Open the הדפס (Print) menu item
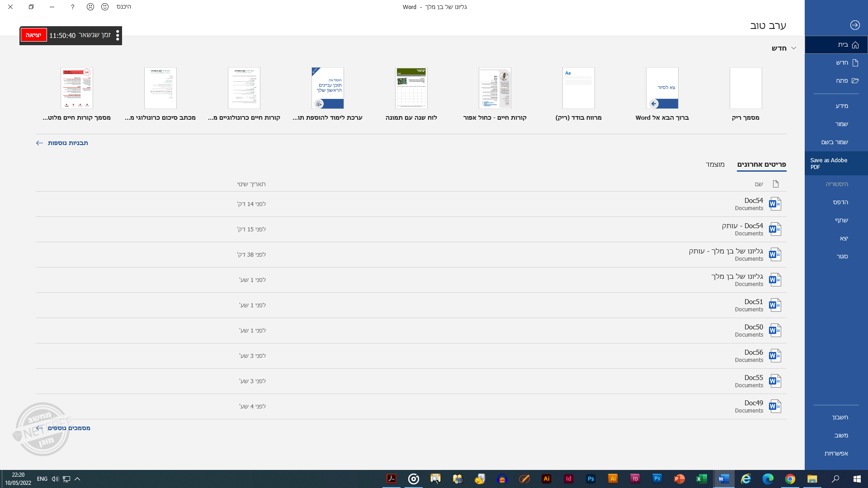868x488 pixels. [x=840, y=202]
